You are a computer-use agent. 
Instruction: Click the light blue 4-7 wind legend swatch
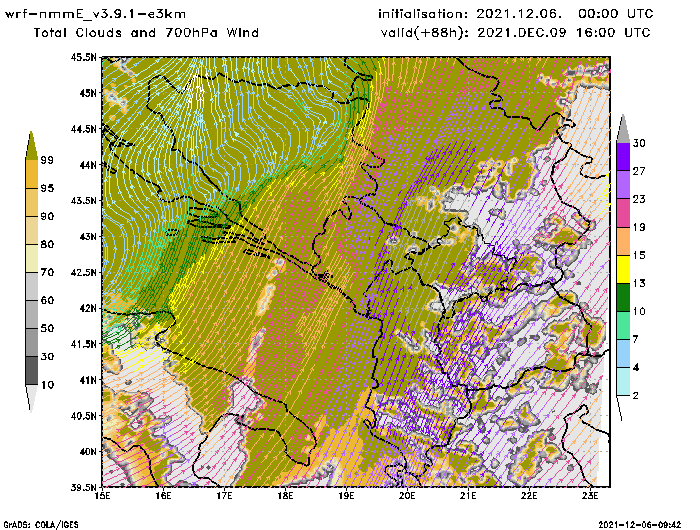[623, 354]
